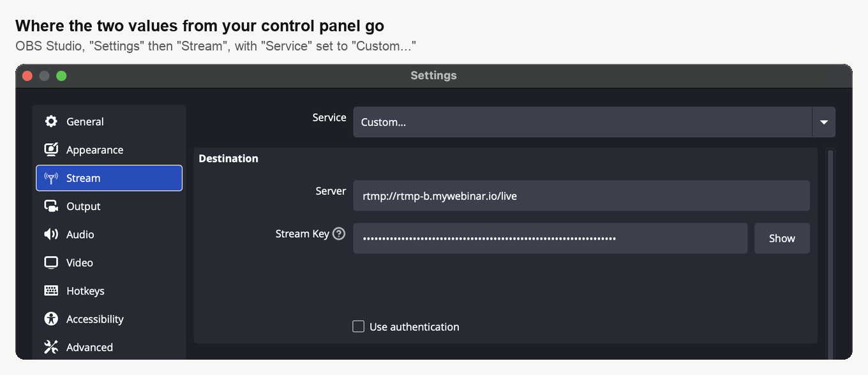The width and height of the screenshot is (868, 375).
Task: Click the Stream Key password field
Action: point(550,238)
